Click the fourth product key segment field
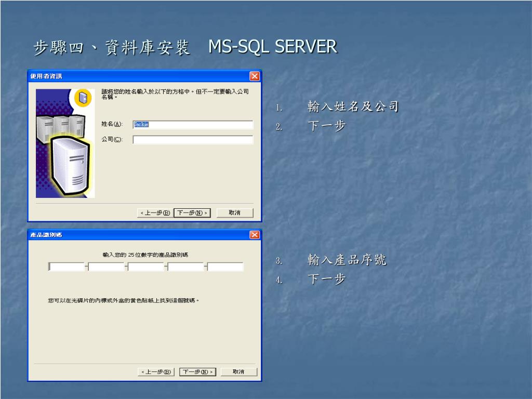 [x=185, y=267]
